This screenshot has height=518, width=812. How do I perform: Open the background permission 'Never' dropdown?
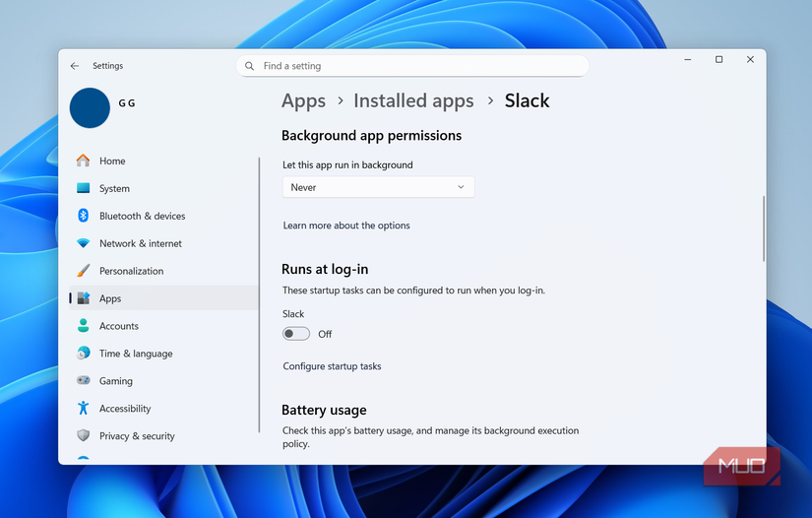point(378,187)
